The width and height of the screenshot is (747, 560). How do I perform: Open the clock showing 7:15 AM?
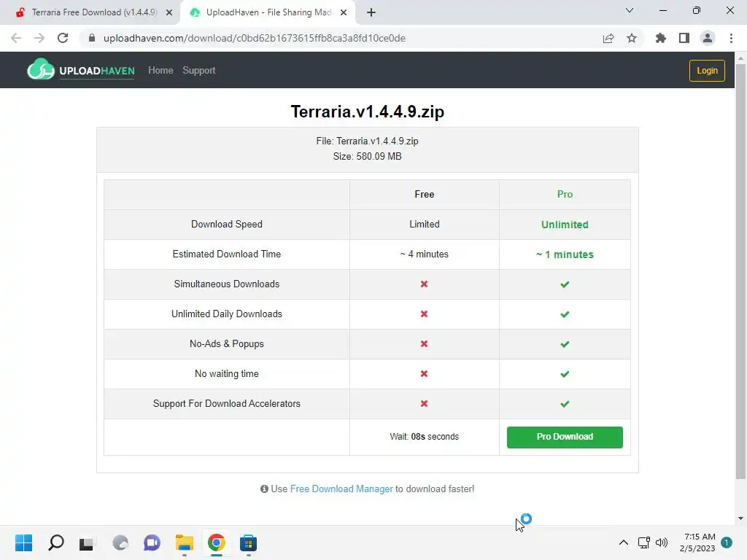[x=697, y=542]
